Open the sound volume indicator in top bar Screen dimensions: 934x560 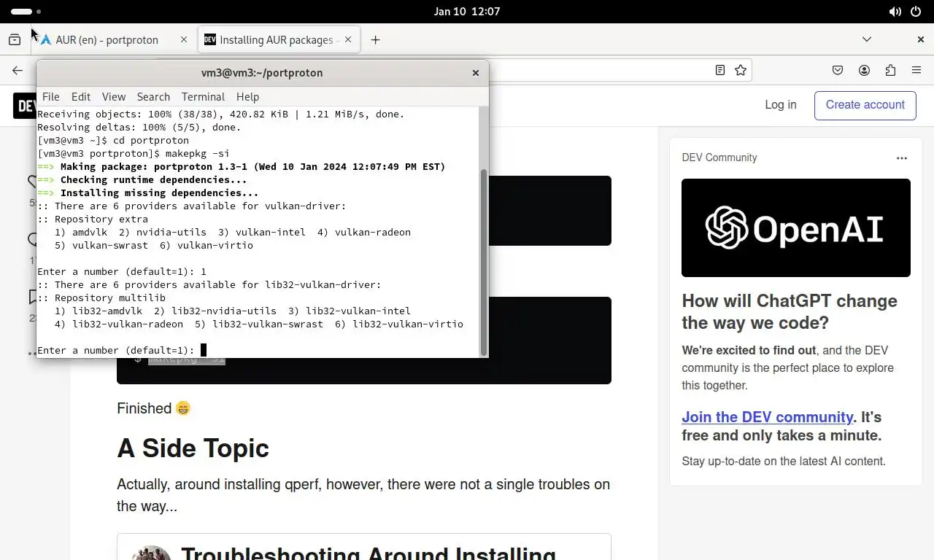pos(895,12)
